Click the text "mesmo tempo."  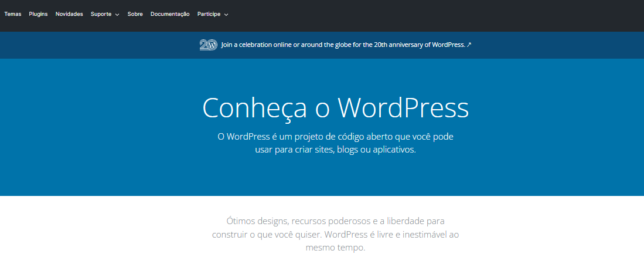pyautogui.click(x=335, y=248)
